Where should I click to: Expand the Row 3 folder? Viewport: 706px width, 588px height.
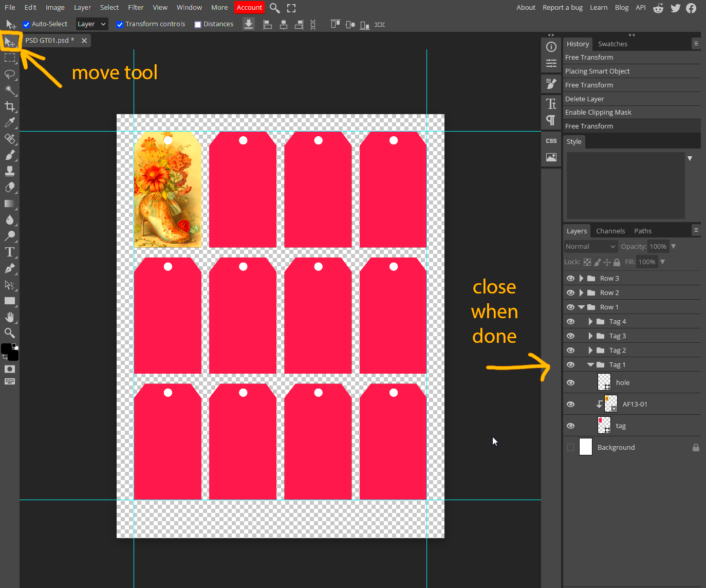pyautogui.click(x=581, y=278)
